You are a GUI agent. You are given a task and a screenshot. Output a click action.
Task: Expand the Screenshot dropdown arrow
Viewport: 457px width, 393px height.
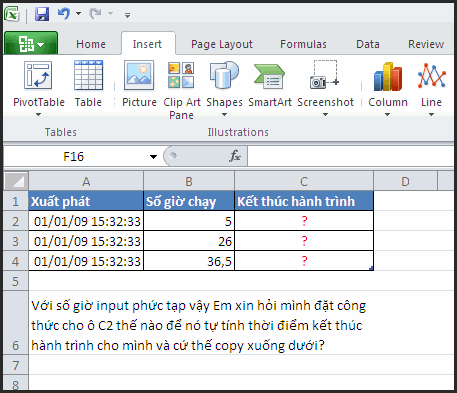325,115
